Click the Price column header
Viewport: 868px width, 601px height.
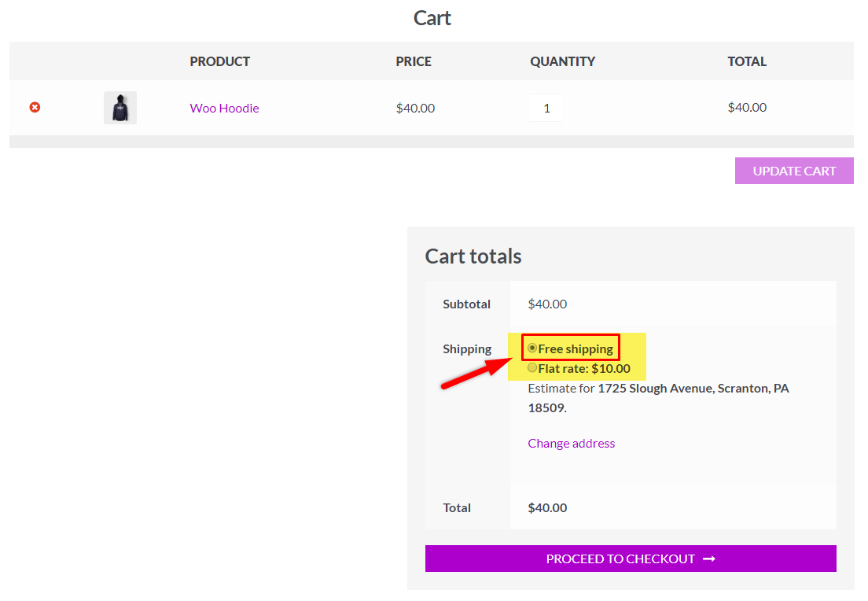[x=414, y=61]
